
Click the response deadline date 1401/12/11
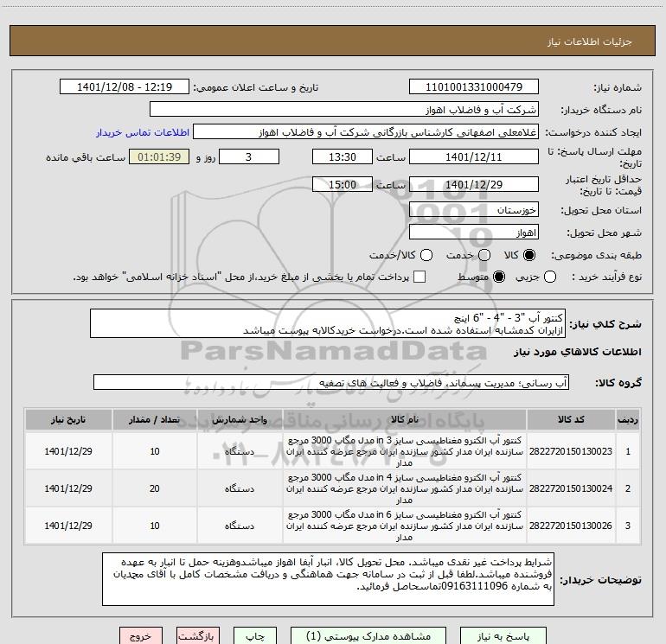(474, 156)
